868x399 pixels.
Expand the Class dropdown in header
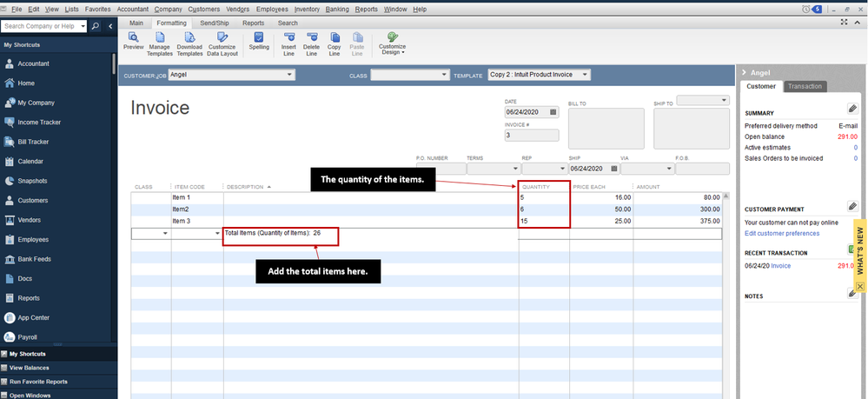[445, 75]
